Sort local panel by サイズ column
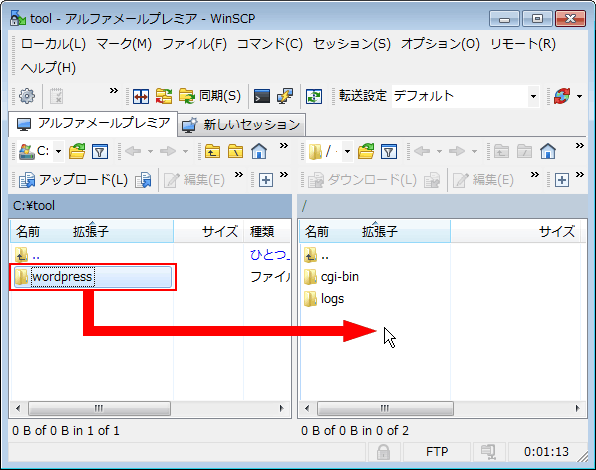 coord(208,231)
